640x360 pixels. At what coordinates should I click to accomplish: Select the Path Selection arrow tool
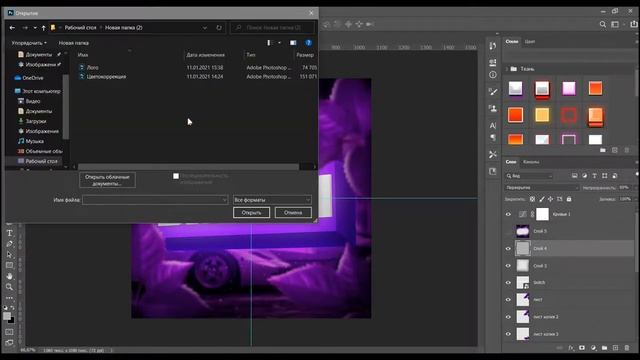[x=9, y=255]
